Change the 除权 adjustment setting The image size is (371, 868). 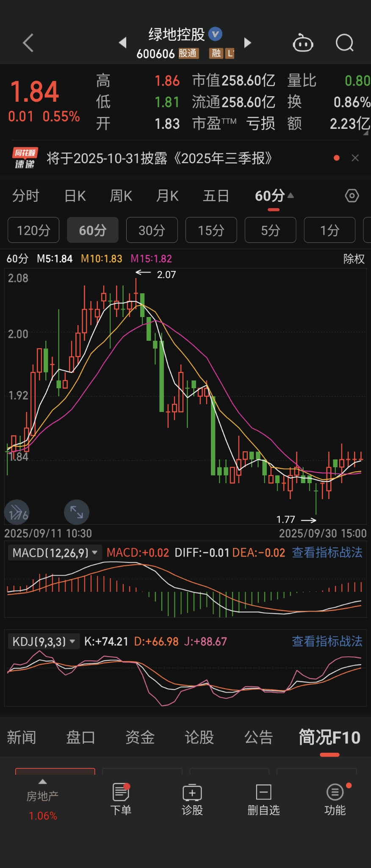pyautogui.click(x=354, y=259)
